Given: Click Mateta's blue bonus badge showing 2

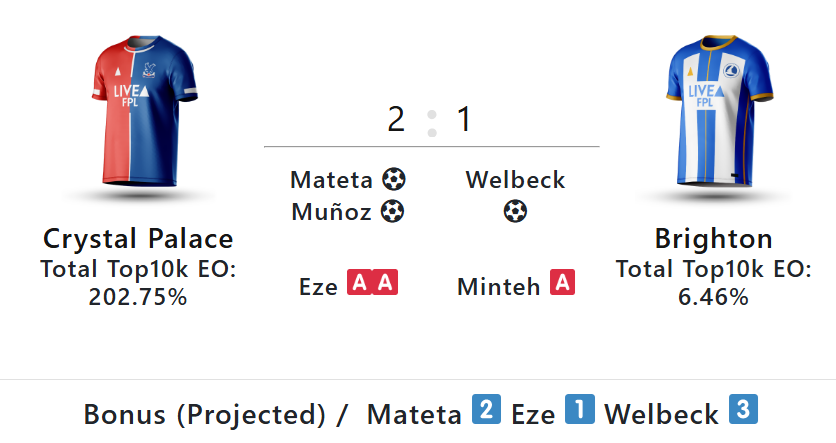Looking at the screenshot, I should 486,410.
